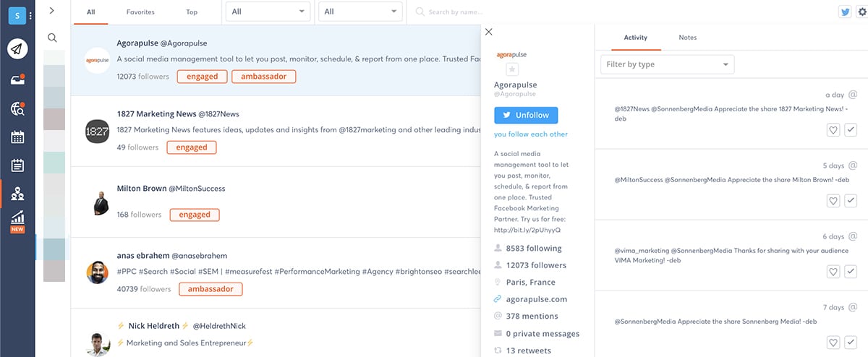868x357 pixels.
Task: Like the 5-days-old Milton Brown tweet
Action: (x=833, y=201)
